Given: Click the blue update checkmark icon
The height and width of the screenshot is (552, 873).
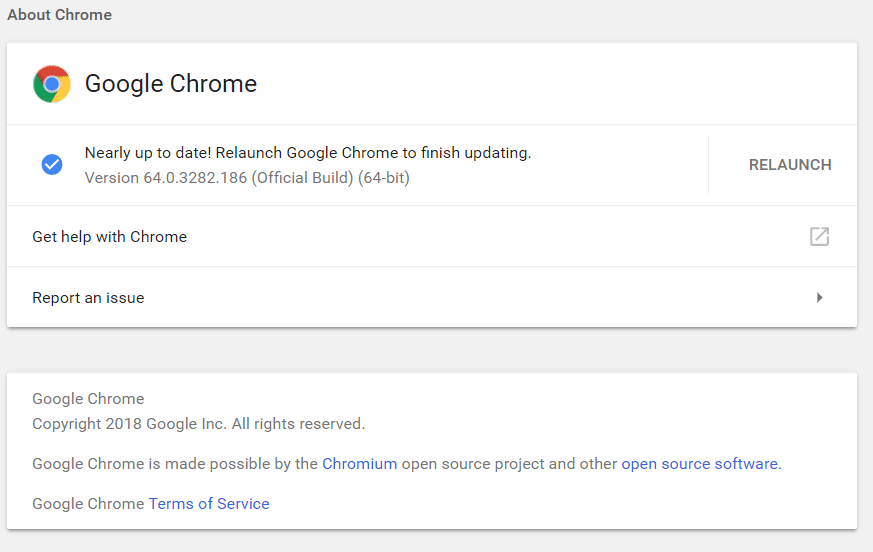Looking at the screenshot, I should [52, 165].
